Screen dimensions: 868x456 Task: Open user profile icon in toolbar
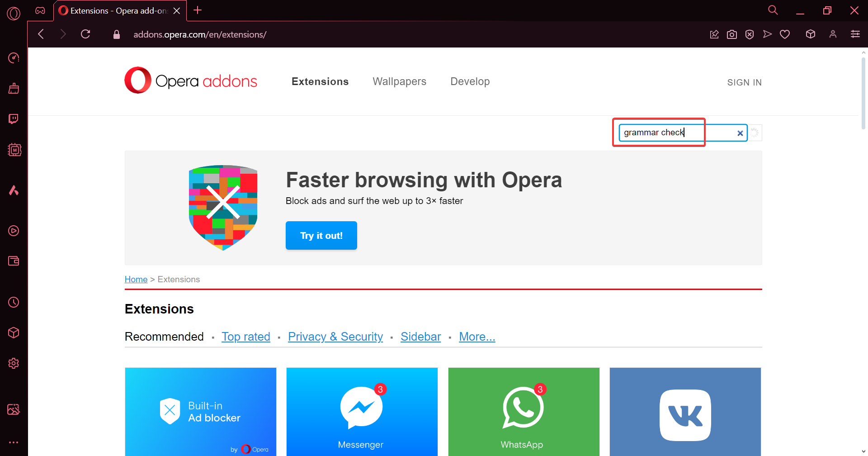(833, 34)
